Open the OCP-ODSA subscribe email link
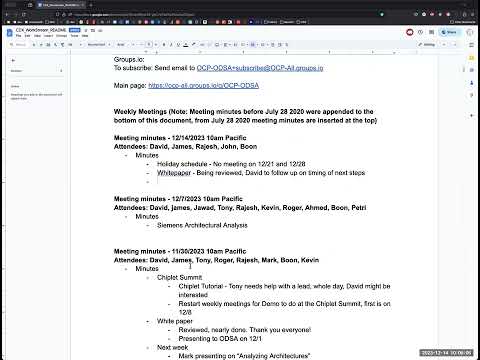Screen dimensions: 480x360 [260, 68]
